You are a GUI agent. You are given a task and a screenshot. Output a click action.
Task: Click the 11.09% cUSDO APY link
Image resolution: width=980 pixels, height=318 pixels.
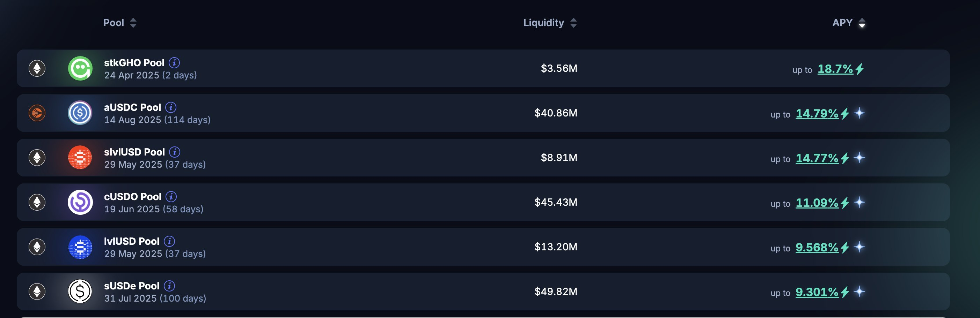click(817, 203)
